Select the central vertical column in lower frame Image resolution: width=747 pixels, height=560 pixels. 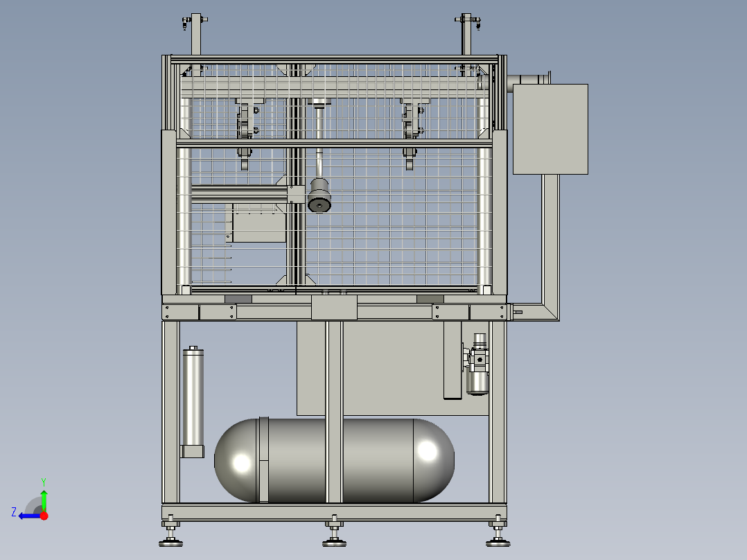(335, 412)
